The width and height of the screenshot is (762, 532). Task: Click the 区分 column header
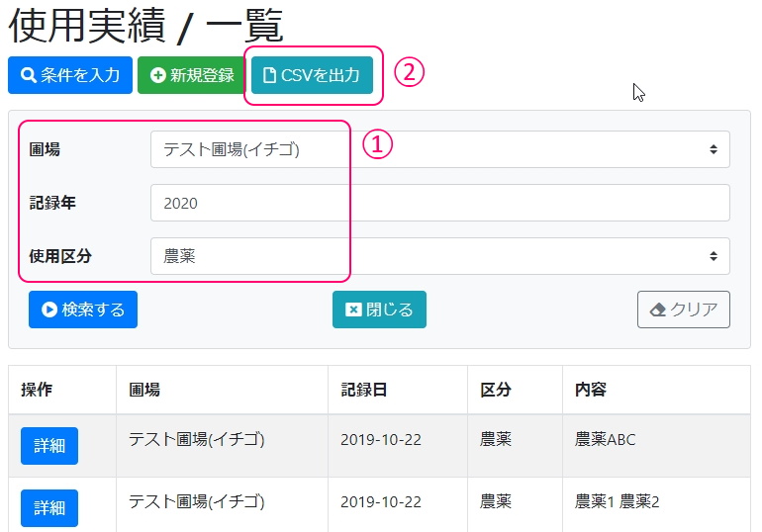[495, 390]
